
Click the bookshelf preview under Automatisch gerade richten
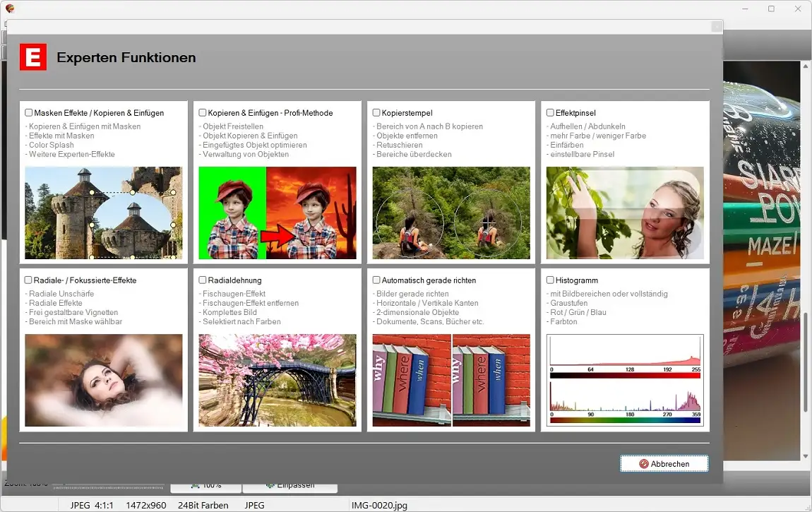(450, 380)
